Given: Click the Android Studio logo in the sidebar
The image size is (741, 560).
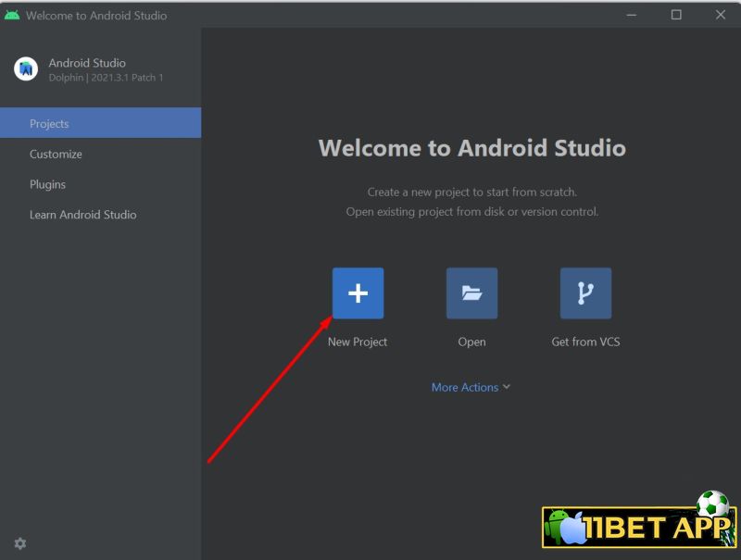Looking at the screenshot, I should tap(26, 68).
